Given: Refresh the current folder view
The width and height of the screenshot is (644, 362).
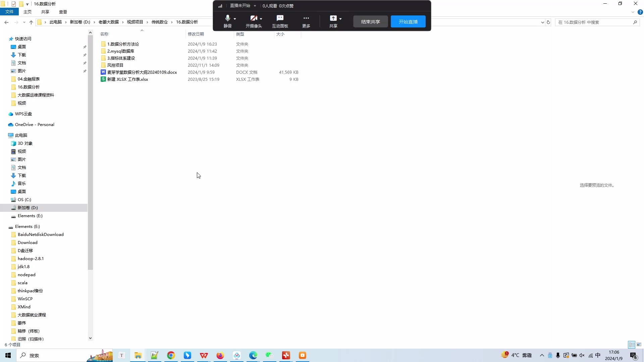Looking at the screenshot, I should (x=548, y=22).
